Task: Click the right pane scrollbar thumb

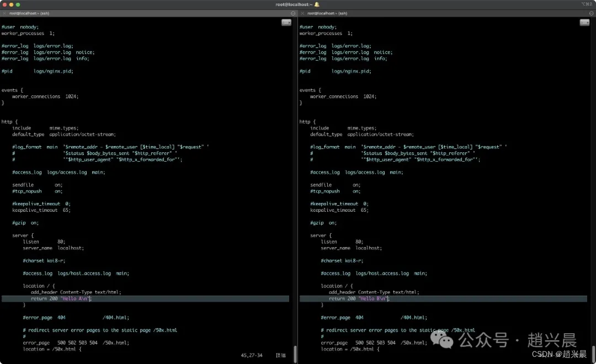Action: coord(593,354)
